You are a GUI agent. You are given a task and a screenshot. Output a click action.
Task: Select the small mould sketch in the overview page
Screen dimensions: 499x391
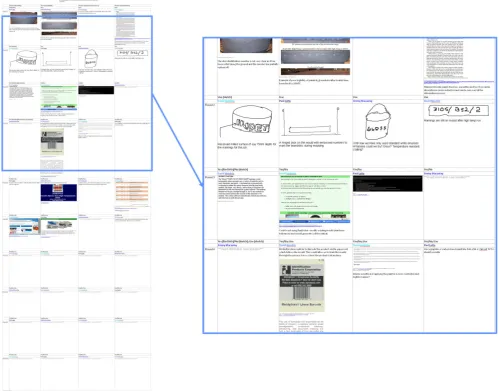coord(57,59)
